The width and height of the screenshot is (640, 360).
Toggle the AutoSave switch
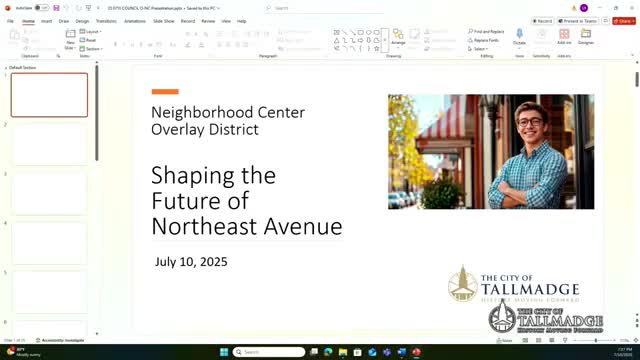tap(41, 8)
